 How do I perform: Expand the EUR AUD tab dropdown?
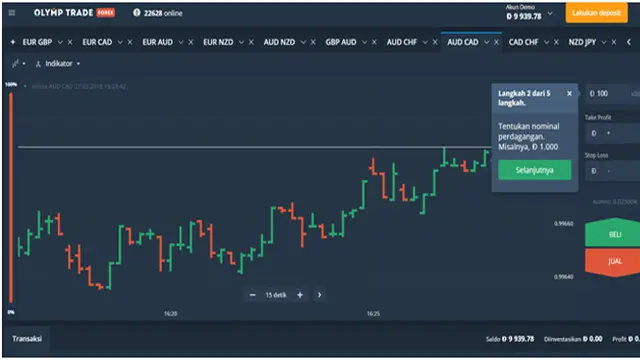(x=181, y=42)
